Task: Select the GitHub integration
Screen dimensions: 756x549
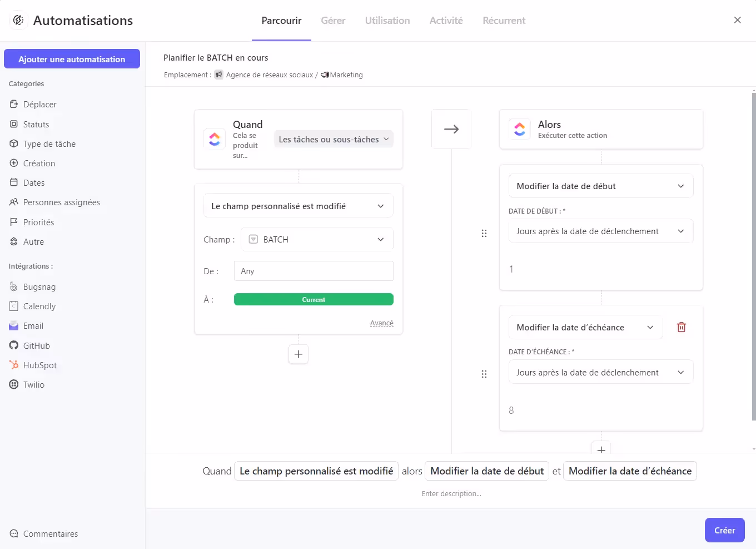Action: point(36,345)
